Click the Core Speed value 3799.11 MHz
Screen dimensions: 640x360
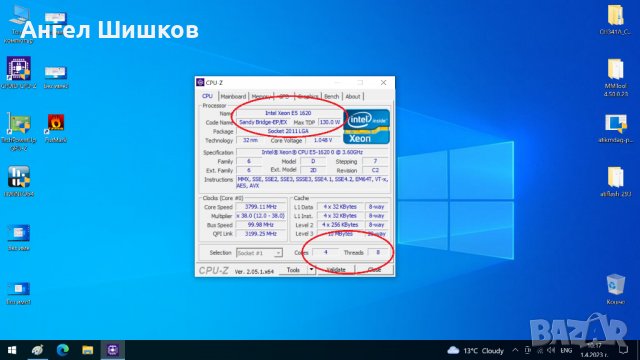click(260, 207)
